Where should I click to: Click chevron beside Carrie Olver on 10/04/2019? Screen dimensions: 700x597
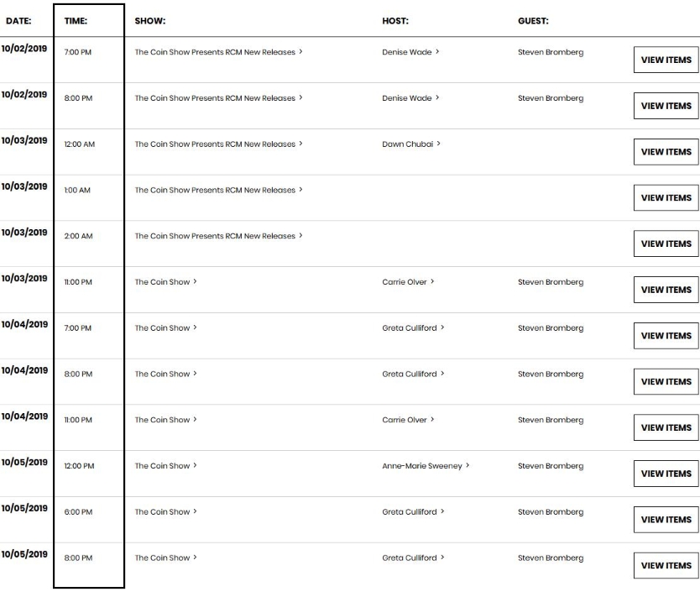432,420
